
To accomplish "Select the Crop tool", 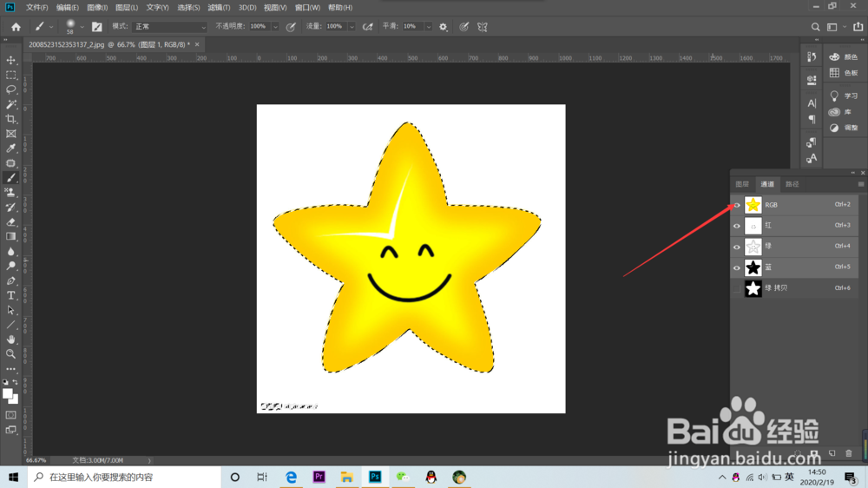I will [x=10, y=119].
